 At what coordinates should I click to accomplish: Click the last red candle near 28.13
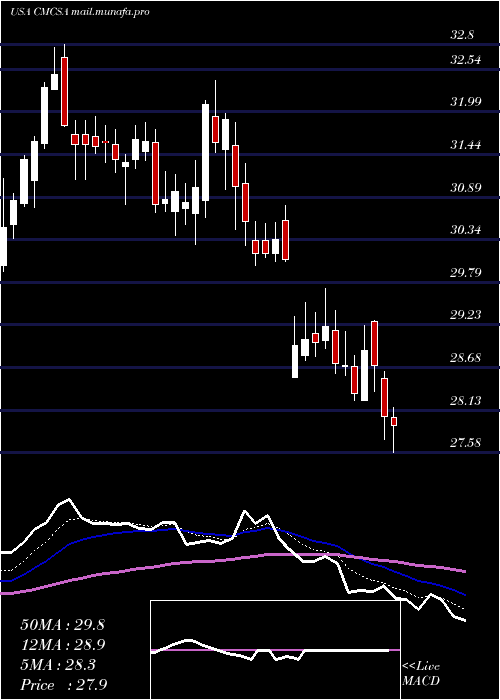click(394, 421)
